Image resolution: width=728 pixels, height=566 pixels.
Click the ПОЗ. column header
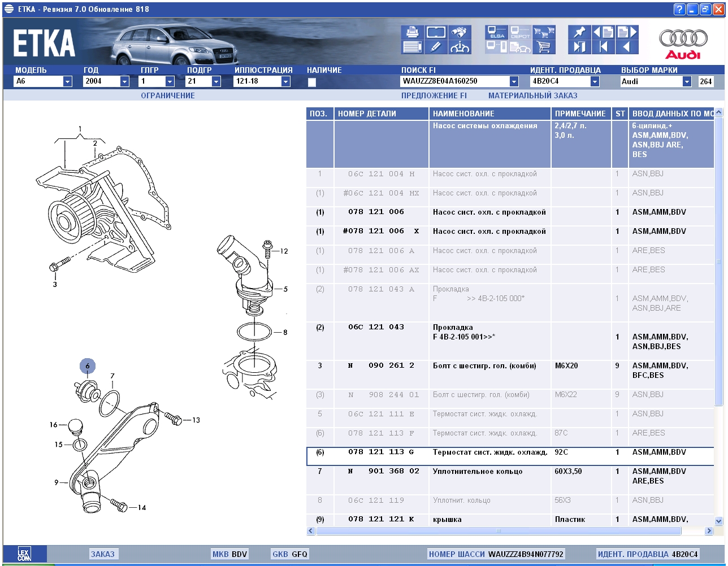coord(320,114)
